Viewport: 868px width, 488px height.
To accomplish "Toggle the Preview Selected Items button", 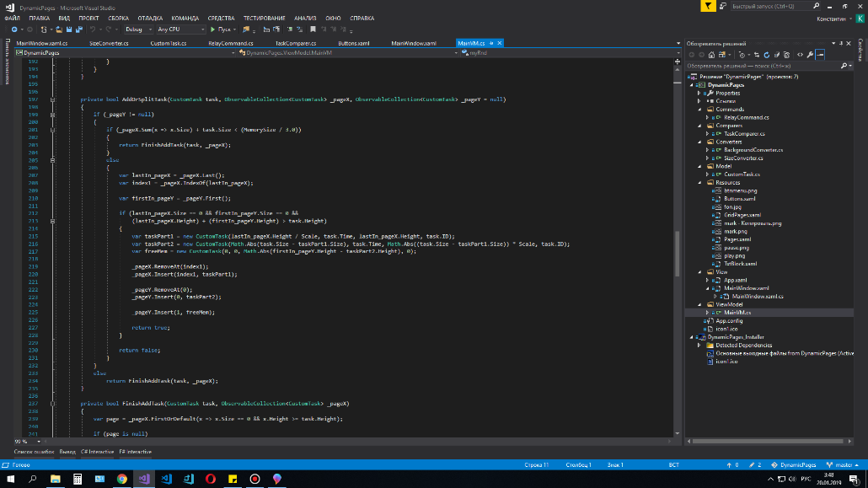I will click(x=820, y=54).
